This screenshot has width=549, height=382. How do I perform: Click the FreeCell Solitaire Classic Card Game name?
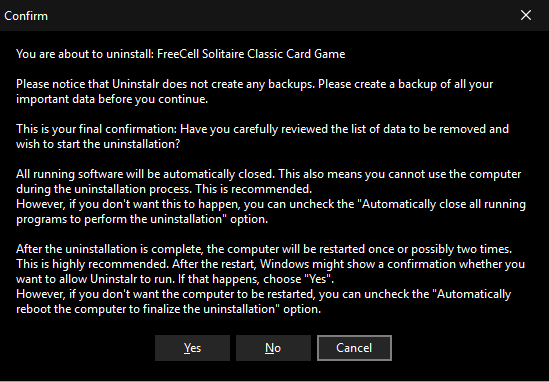tap(251, 54)
